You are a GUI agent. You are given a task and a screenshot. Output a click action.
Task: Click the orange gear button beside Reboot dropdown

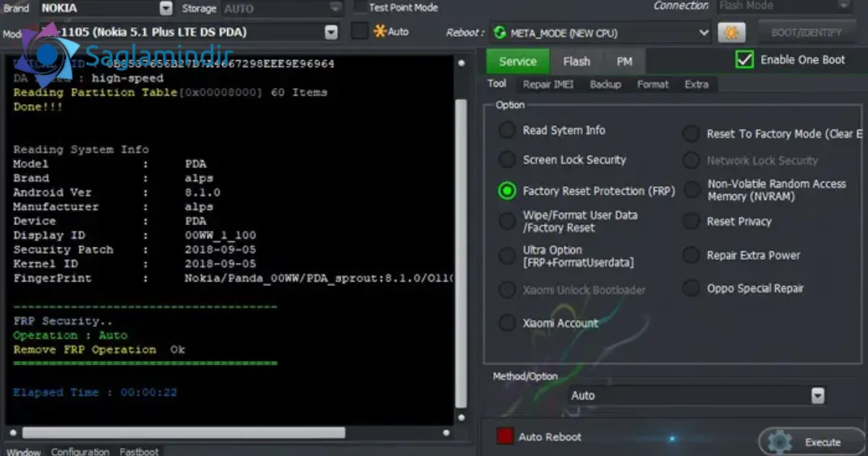pyautogui.click(x=731, y=33)
